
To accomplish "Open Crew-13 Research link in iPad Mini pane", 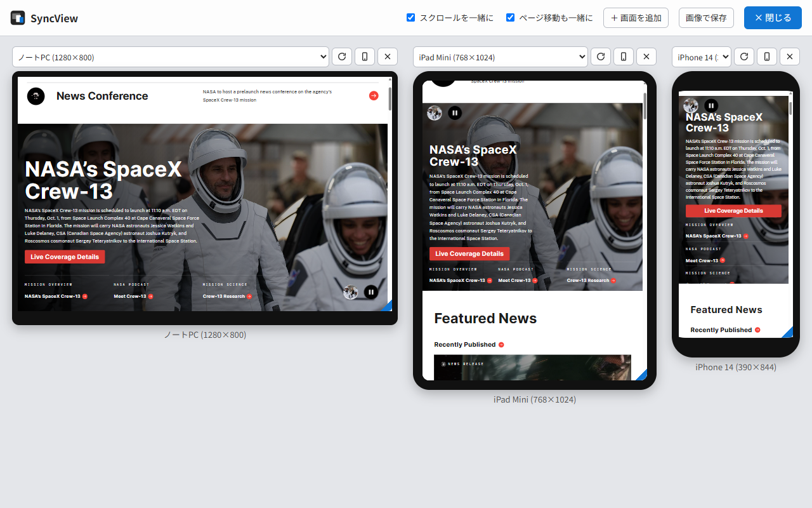I will pyautogui.click(x=591, y=280).
